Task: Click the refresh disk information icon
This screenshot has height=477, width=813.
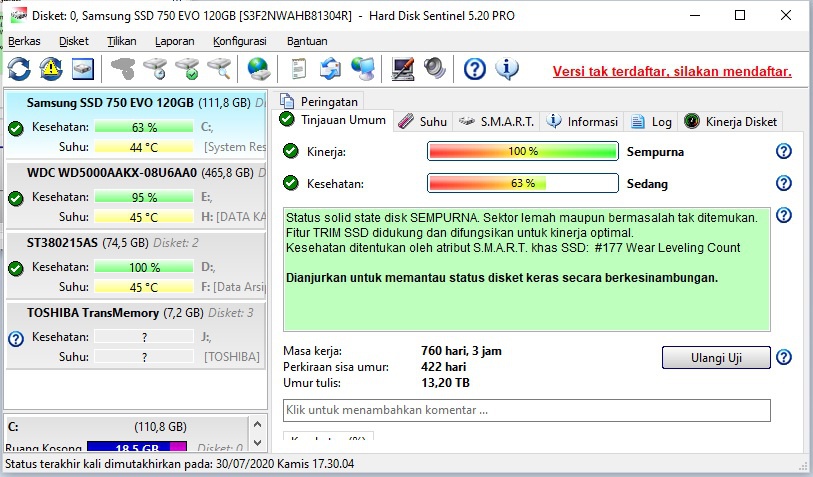Action: tap(19, 69)
